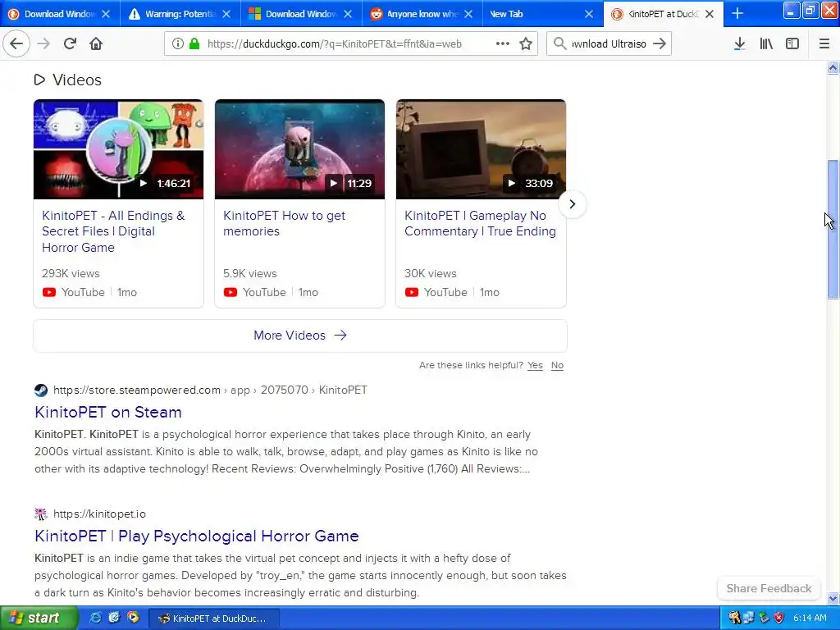This screenshot has height=630, width=840.
Task: Click the 6:14 AM taskbar clock
Action: 810,619
